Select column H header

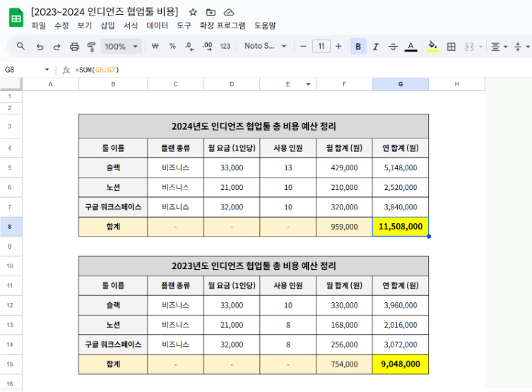(456, 84)
